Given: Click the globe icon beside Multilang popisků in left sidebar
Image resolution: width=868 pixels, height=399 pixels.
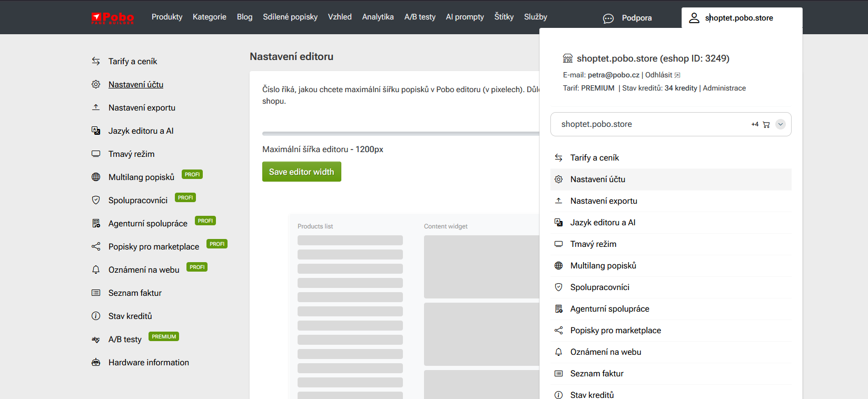Looking at the screenshot, I should tap(96, 177).
